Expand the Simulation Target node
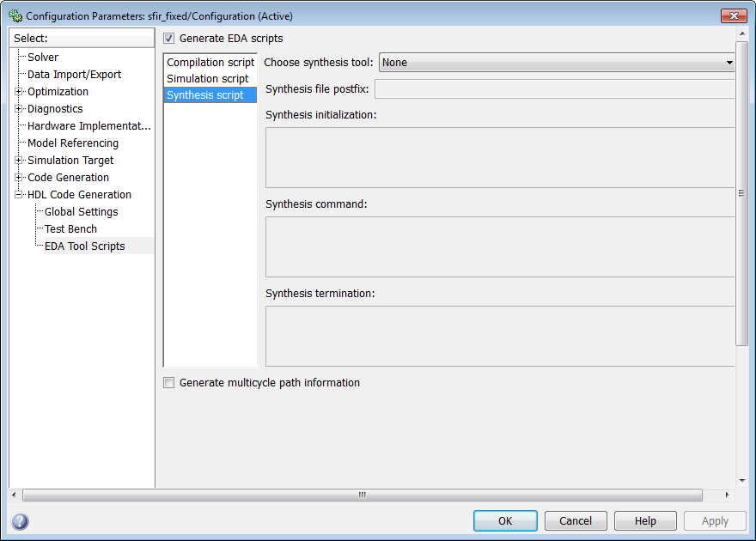Image resolution: width=756 pixels, height=541 pixels. point(18,160)
